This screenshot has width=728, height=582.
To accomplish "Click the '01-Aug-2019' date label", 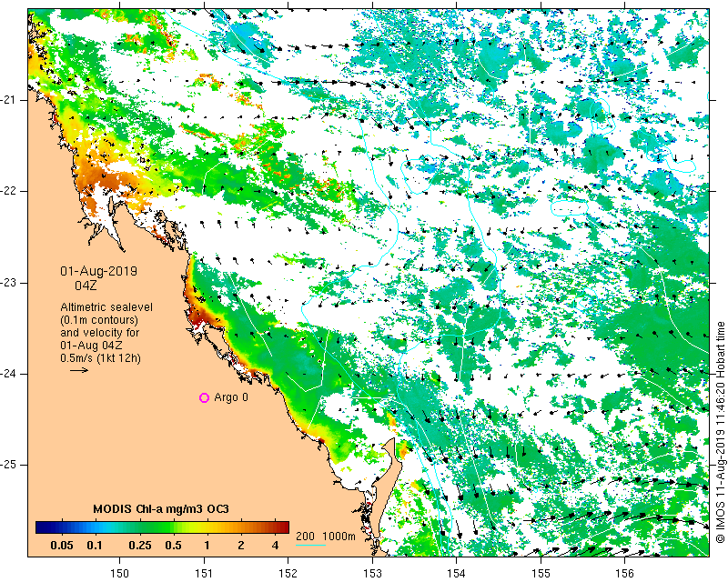I will pos(99,271).
